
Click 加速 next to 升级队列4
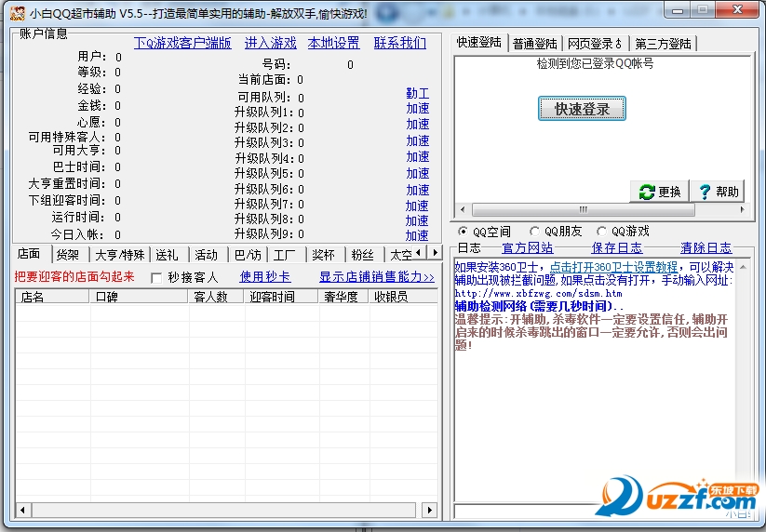(x=417, y=156)
